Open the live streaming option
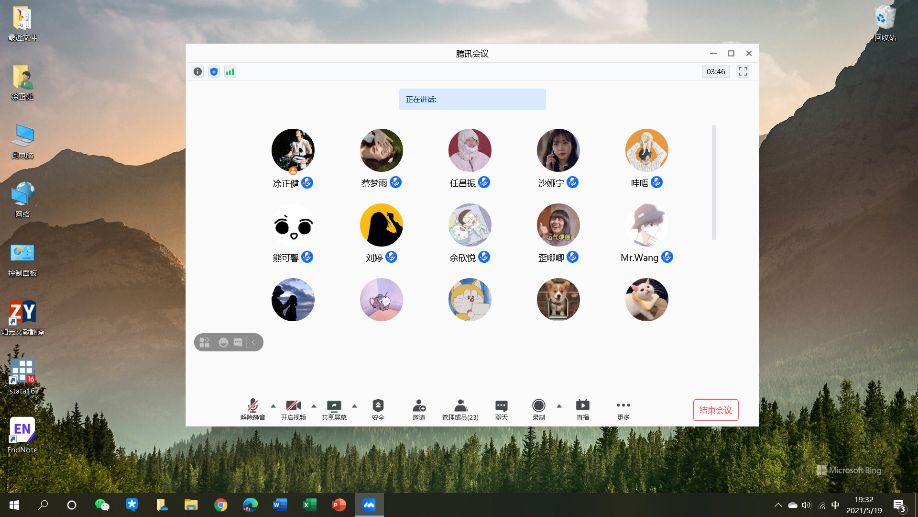 [582, 407]
